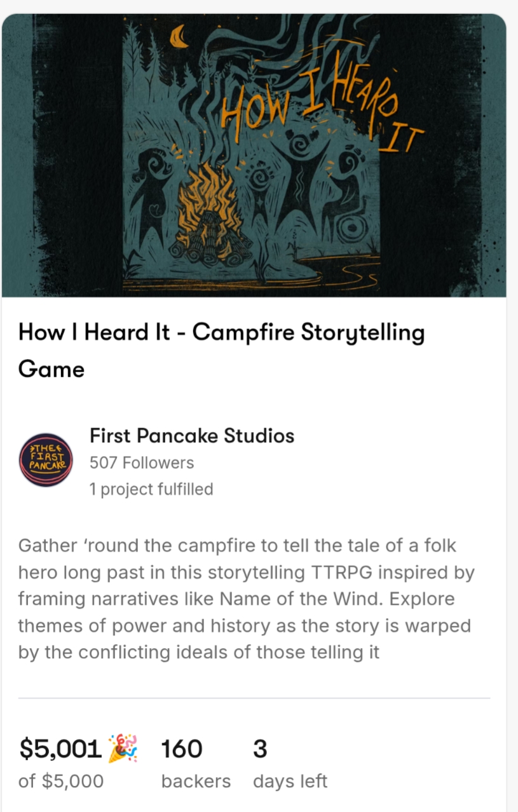Select the "507 Followers" text
This screenshot has height=812, width=518.
click(142, 463)
